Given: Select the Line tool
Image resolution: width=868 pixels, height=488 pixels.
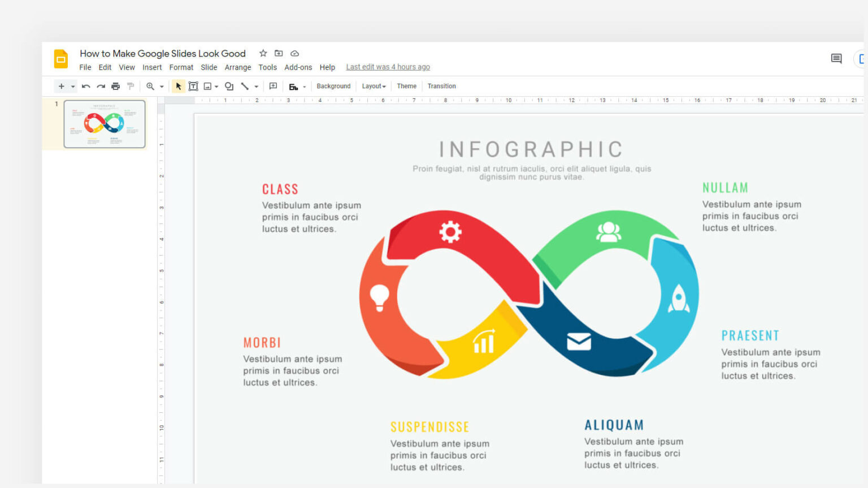Looking at the screenshot, I should coord(245,86).
